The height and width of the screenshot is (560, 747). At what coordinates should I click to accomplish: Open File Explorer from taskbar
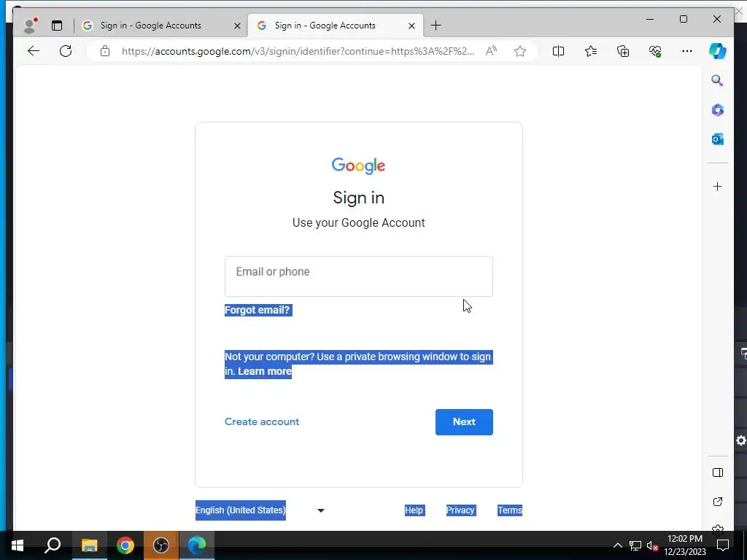[x=89, y=545]
